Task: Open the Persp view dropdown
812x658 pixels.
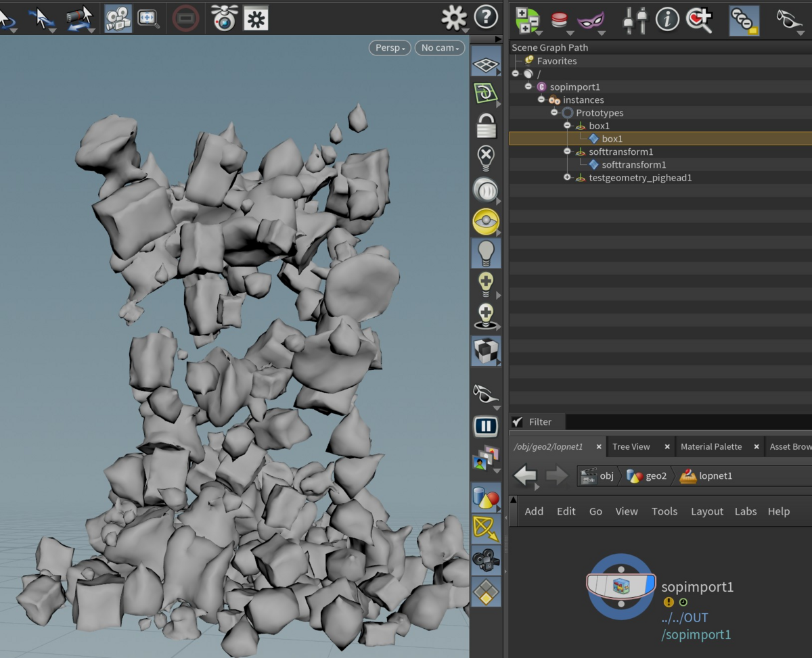Action: click(389, 48)
